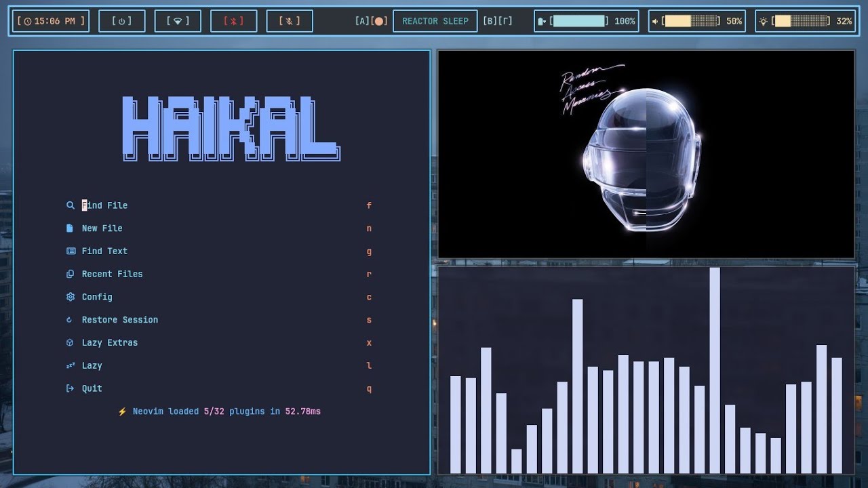Viewport: 868px width, 488px height.
Task: Click the zzz icon beside Lazy
Action: [71, 365]
